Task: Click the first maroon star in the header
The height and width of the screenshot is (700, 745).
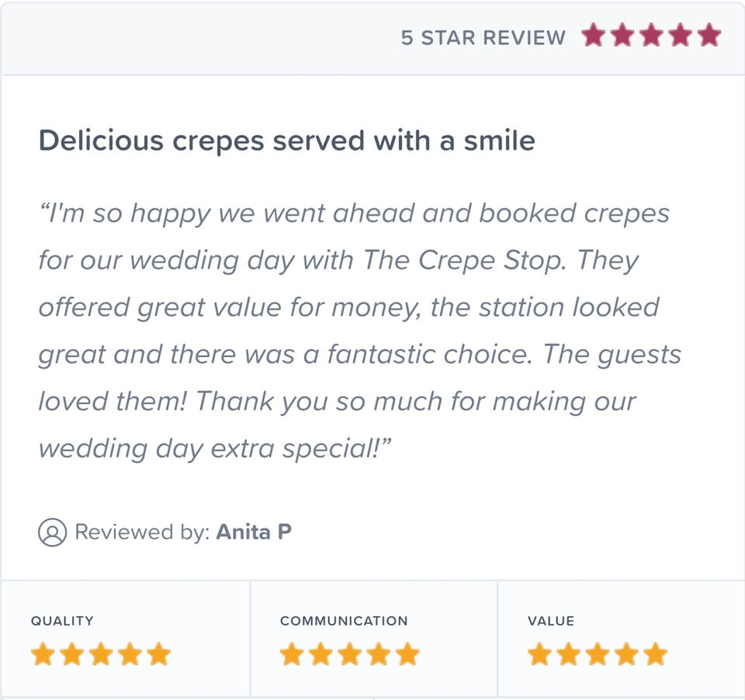Action: click(x=594, y=36)
